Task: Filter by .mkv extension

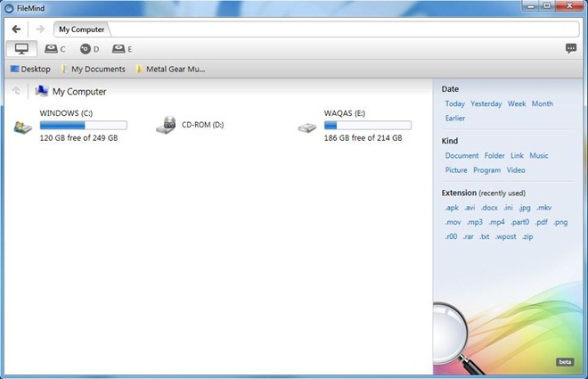Action: pyautogui.click(x=544, y=208)
